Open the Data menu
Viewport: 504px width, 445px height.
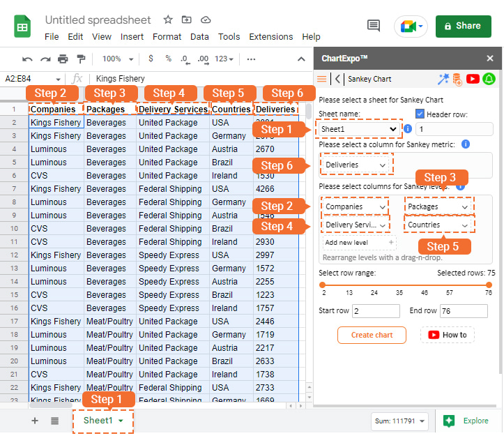pyautogui.click(x=199, y=37)
